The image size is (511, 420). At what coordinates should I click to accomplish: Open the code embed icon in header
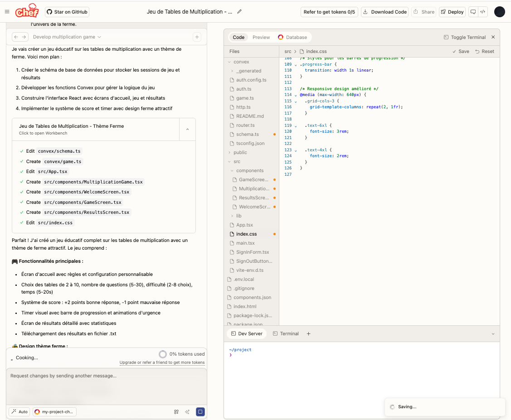click(482, 12)
